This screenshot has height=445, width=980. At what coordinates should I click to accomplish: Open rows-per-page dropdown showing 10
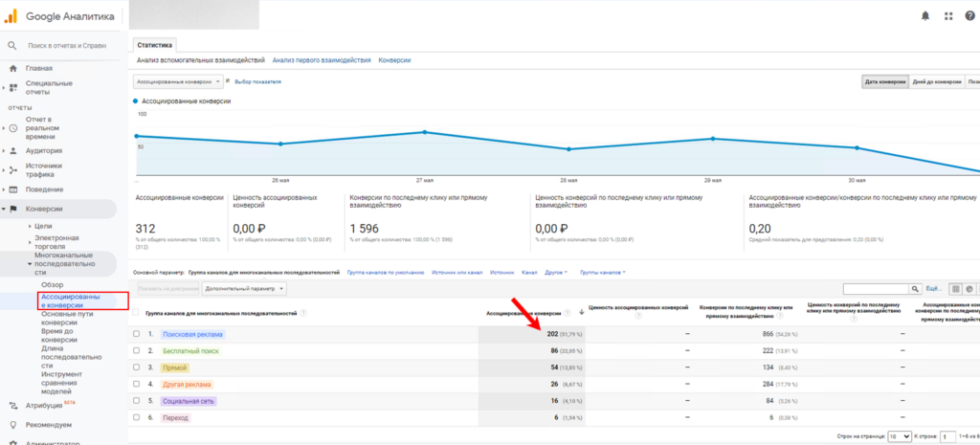click(899, 435)
